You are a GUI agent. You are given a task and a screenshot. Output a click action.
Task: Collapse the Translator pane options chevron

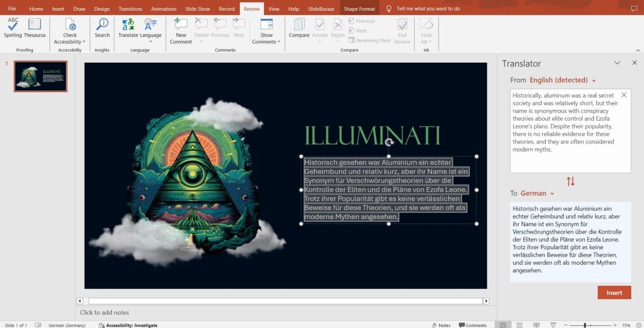617,63
